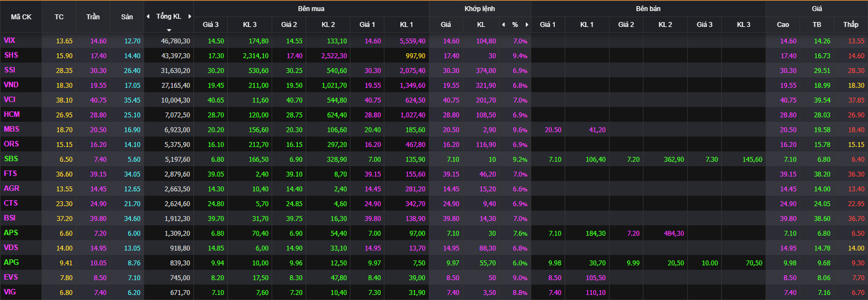
Task: Open VND stock details
Action: point(11,84)
